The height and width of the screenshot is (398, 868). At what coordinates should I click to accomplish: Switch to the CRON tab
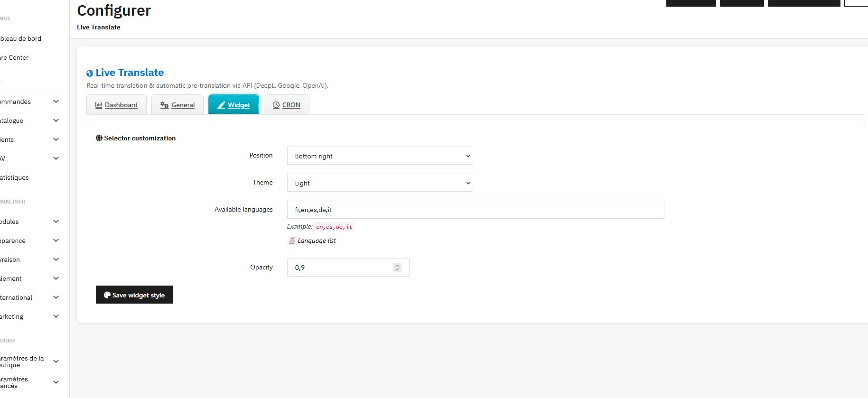pos(287,105)
